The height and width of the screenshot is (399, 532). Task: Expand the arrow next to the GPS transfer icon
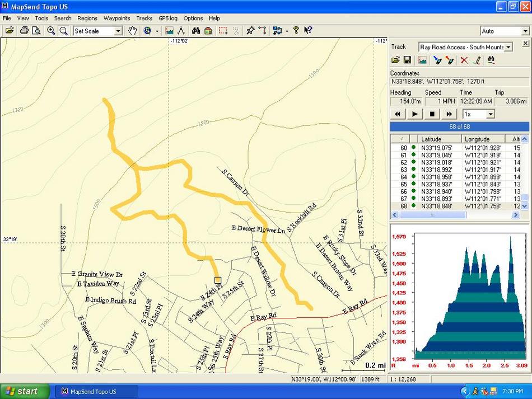click(287, 31)
